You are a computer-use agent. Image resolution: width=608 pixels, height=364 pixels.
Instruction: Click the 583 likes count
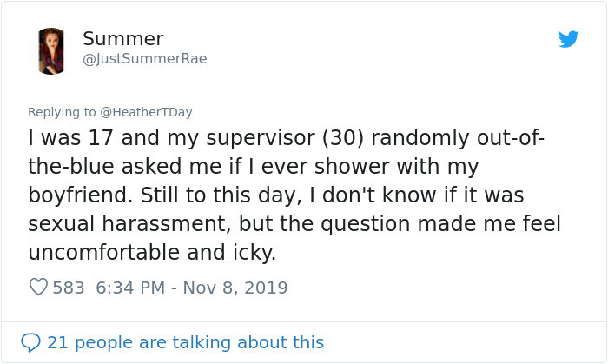tap(69, 288)
